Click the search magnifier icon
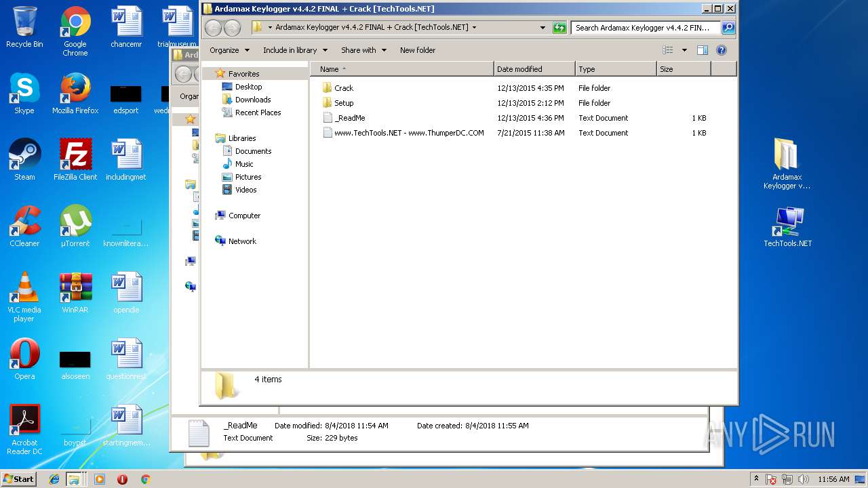 728,28
